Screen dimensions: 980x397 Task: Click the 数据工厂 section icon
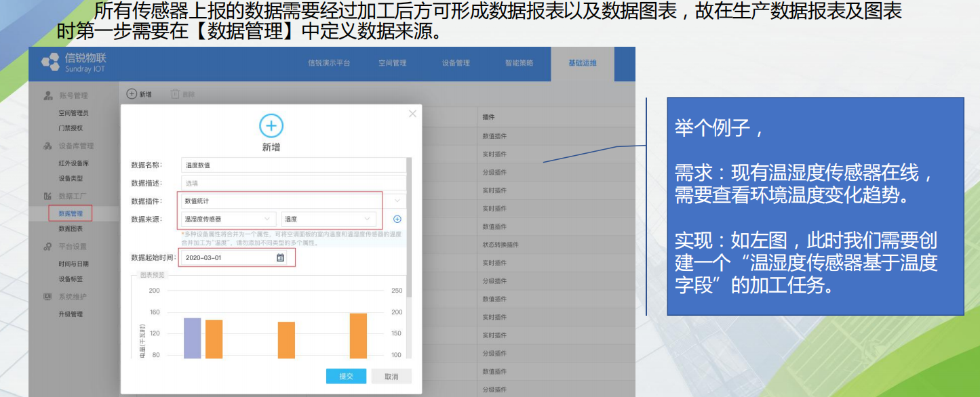point(47,196)
